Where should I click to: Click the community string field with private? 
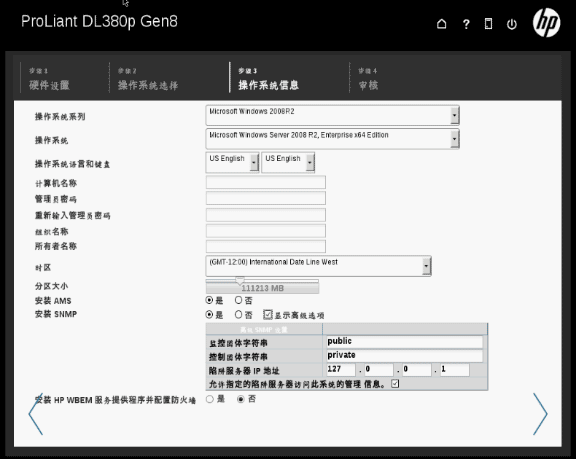coord(404,356)
